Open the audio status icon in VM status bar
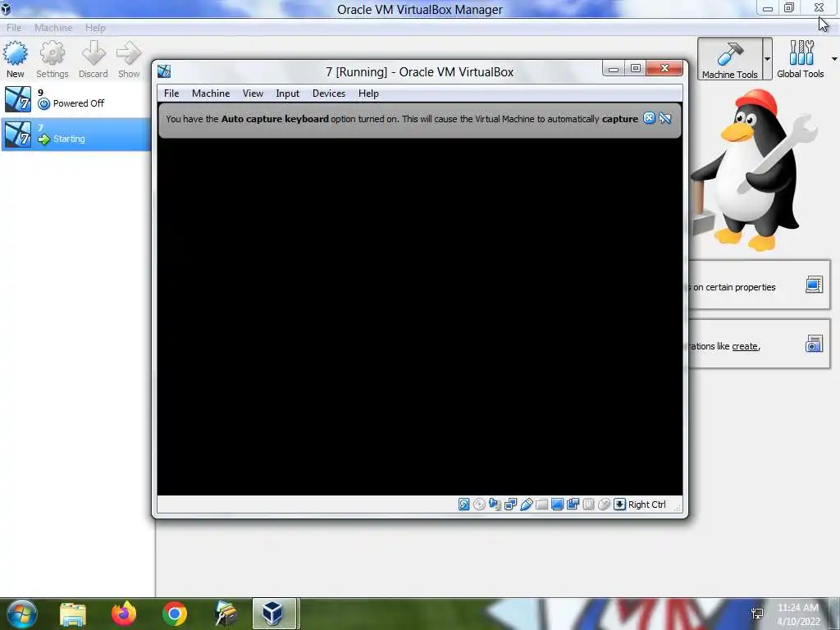This screenshot has width=840, height=630. click(495, 504)
